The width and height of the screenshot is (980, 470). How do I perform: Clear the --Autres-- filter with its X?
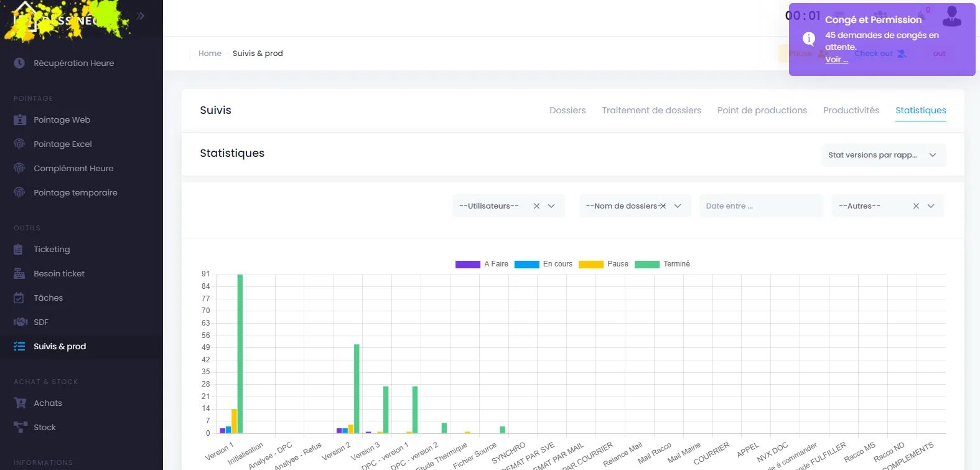[916, 206]
